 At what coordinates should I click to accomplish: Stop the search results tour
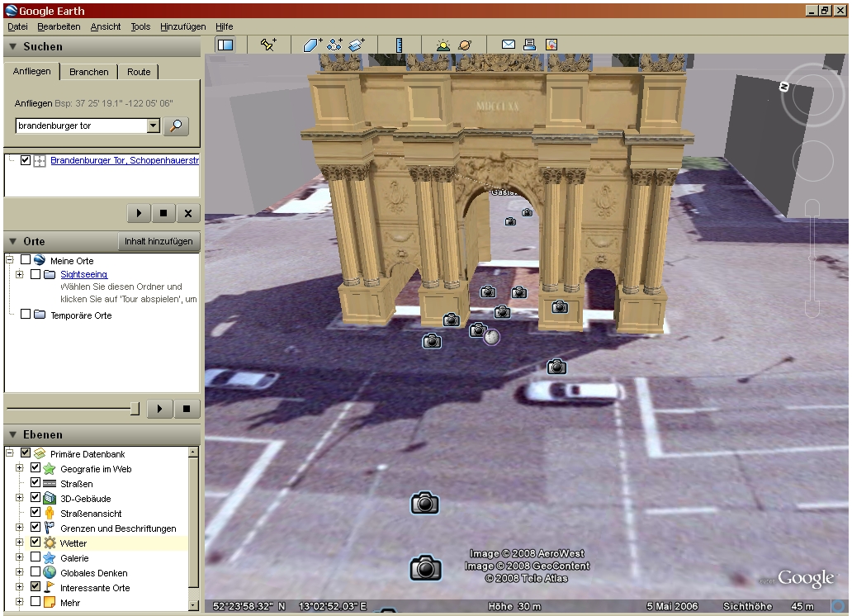163,213
